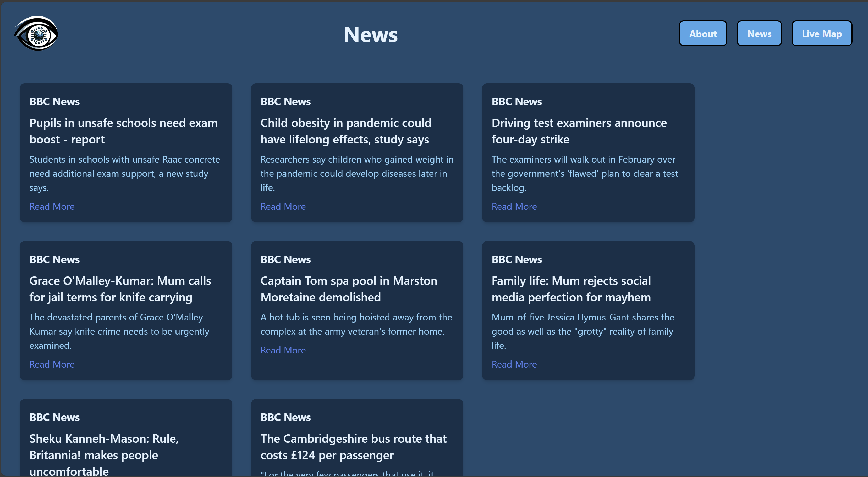868x477 pixels.
Task: Select 'Family life: Mum rejects' headline
Action: point(571,289)
